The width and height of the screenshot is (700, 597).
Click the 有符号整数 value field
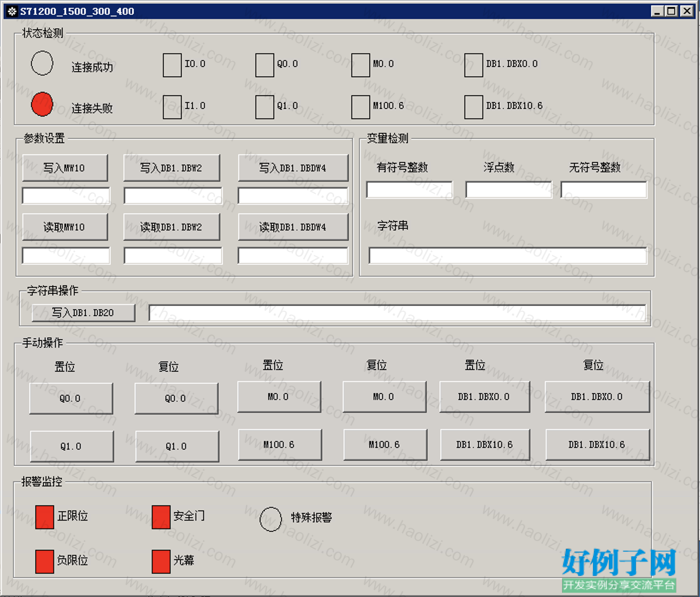point(410,190)
